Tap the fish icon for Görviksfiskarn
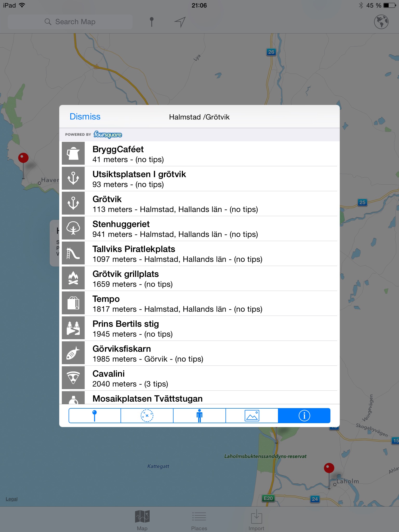The image size is (399, 532). tap(73, 353)
